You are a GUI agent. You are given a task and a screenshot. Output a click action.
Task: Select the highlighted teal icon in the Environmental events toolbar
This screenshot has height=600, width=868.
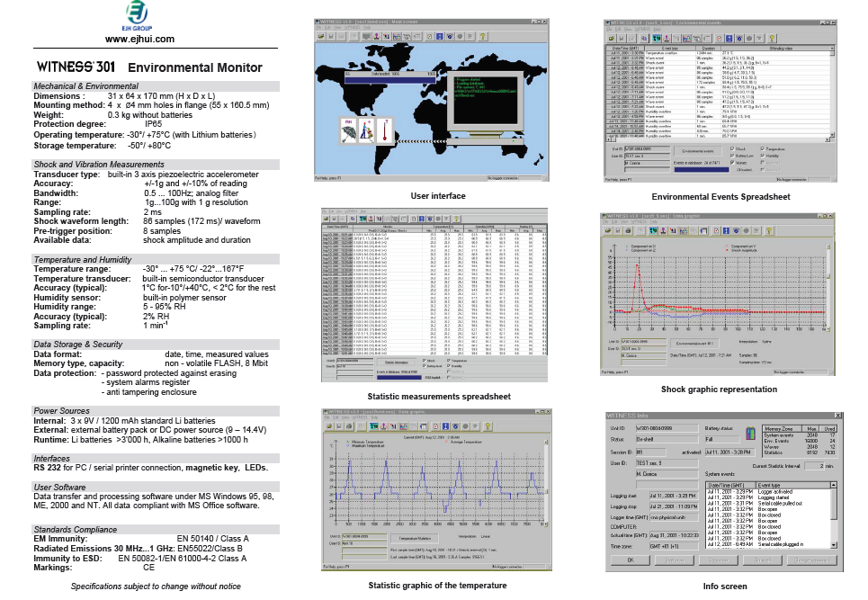pyautogui.click(x=657, y=39)
